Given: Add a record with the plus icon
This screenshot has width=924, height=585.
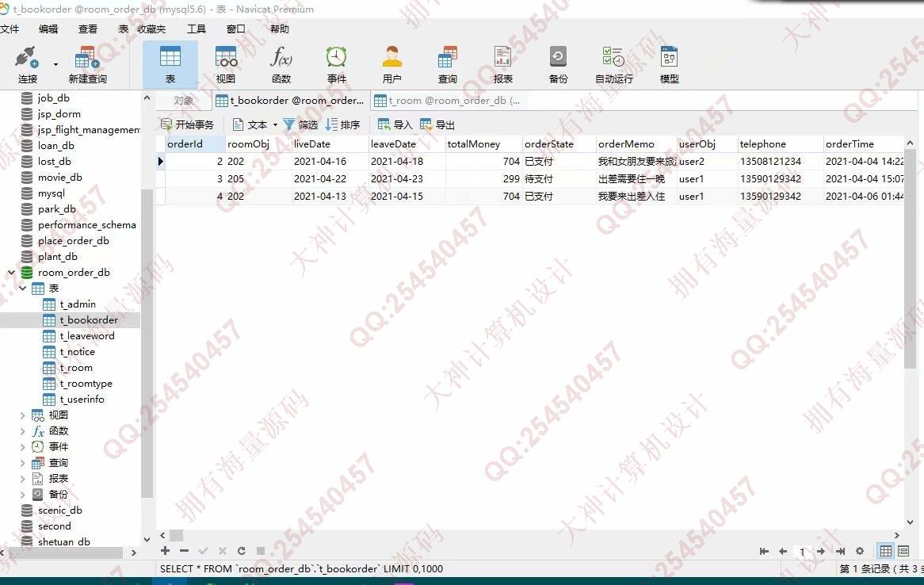Looking at the screenshot, I should (165, 550).
